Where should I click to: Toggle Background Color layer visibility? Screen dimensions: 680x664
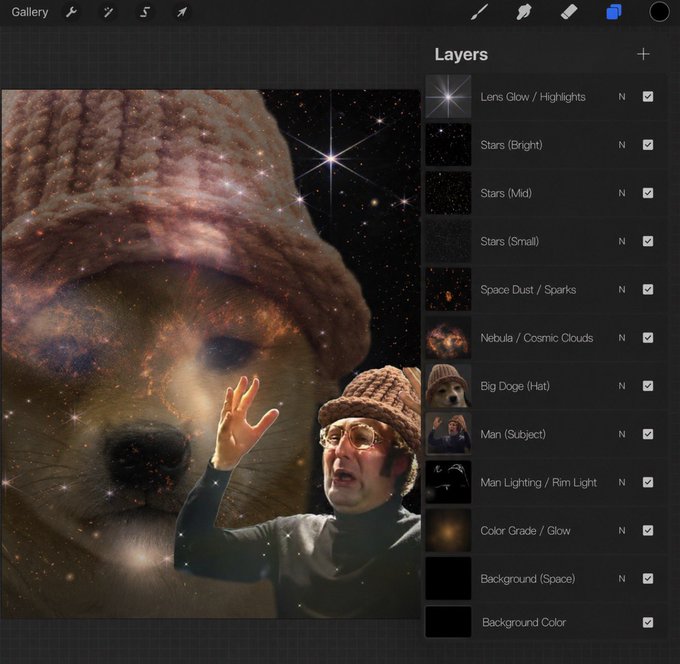(x=648, y=622)
